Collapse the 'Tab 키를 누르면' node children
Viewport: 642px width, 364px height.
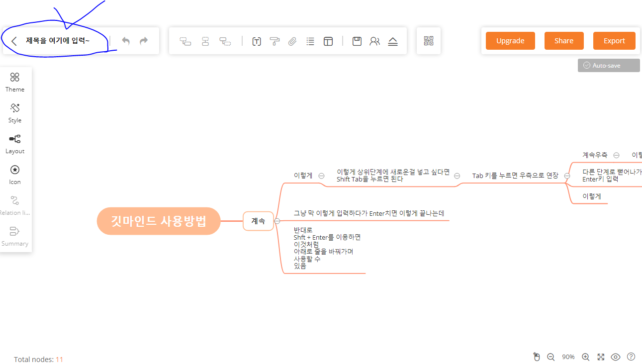coord(567,176)
